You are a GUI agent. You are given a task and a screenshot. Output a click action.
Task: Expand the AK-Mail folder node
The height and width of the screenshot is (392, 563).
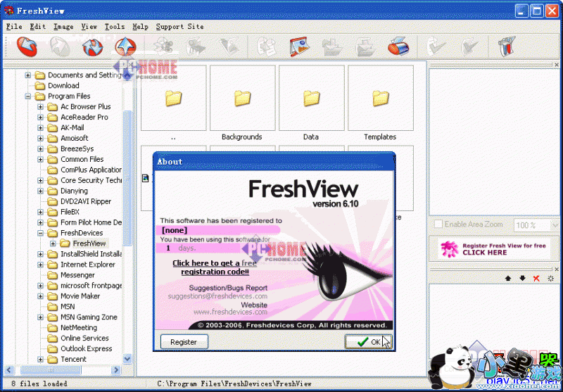40,128
